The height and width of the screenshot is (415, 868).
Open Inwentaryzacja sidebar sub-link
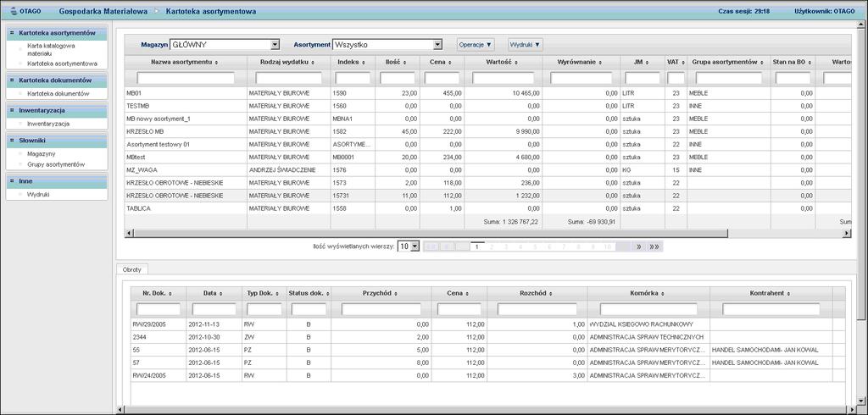coord(48,124)
